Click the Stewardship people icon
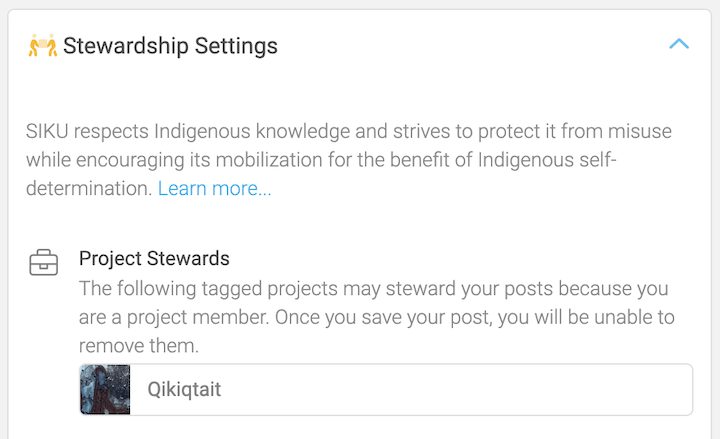Image resolution: width=720 pixels, height=439 pixels. click(43, 46)
